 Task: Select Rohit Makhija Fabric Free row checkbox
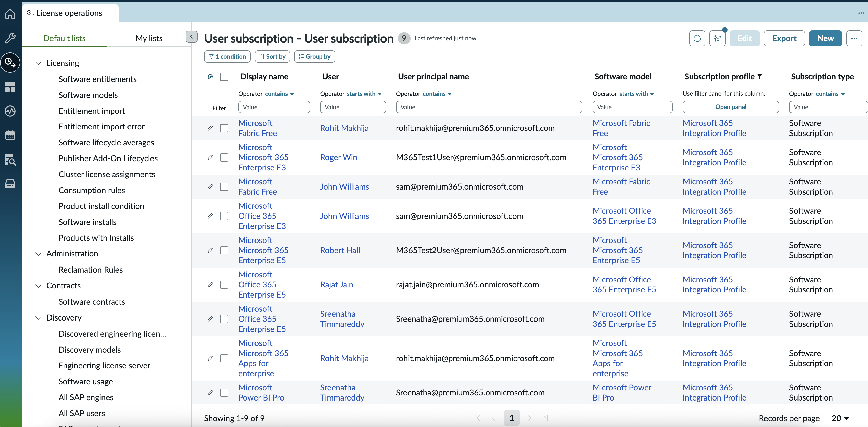tap(224, 128)
